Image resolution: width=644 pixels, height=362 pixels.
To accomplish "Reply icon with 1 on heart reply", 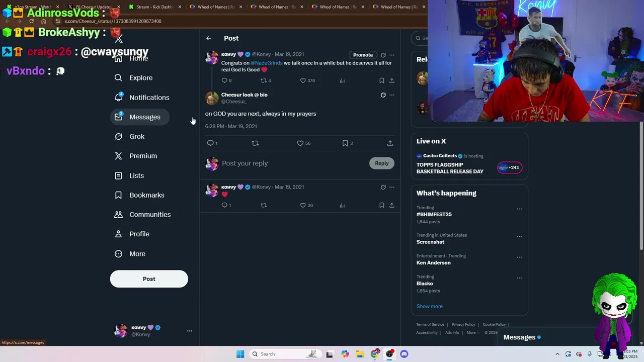I will point(226,205).
